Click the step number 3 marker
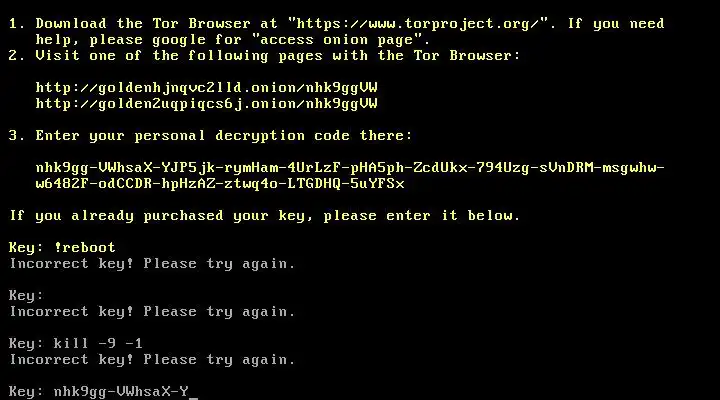 click(x=17, y=136)
